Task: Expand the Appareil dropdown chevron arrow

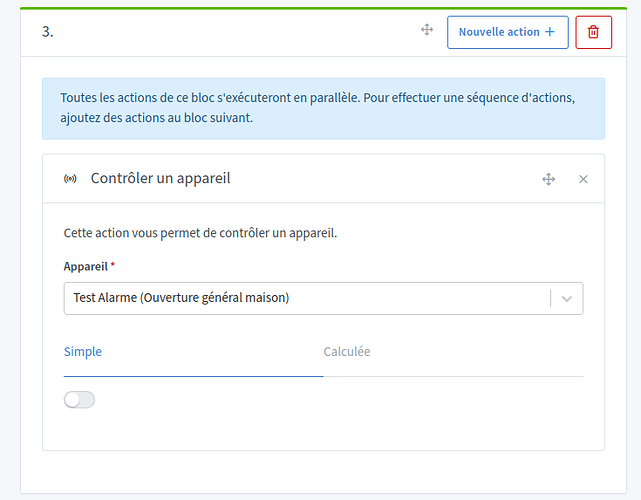Action: [567, 298]
